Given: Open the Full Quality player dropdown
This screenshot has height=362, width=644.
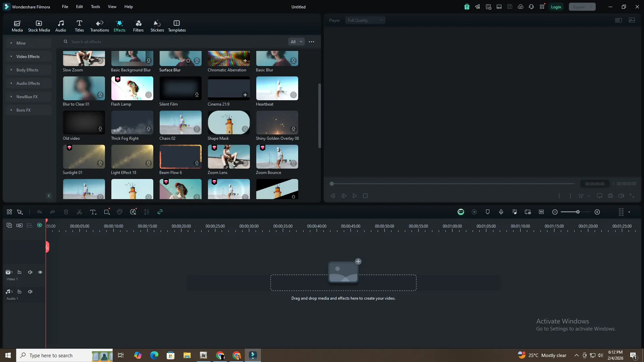Looking at the screenshot, I should [x=365, y=20].
